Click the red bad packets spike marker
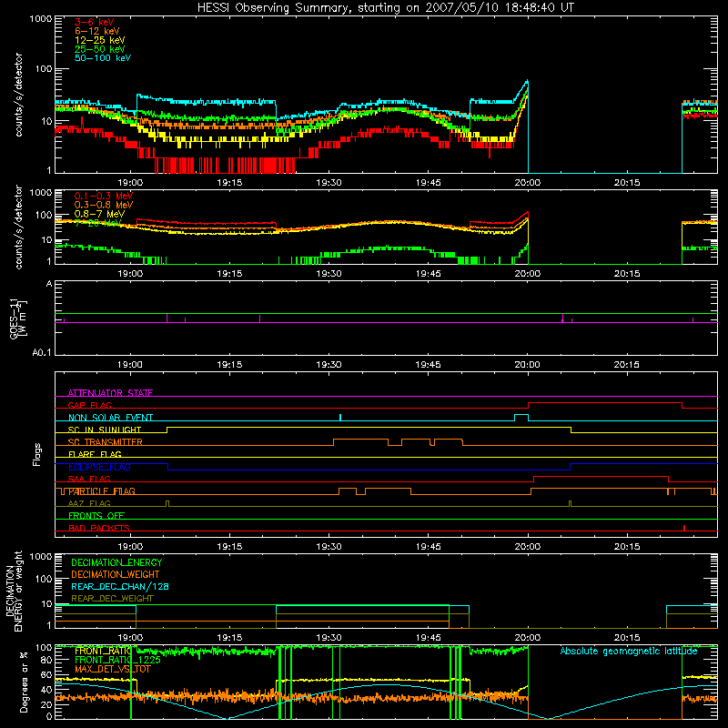 [684, 528]
